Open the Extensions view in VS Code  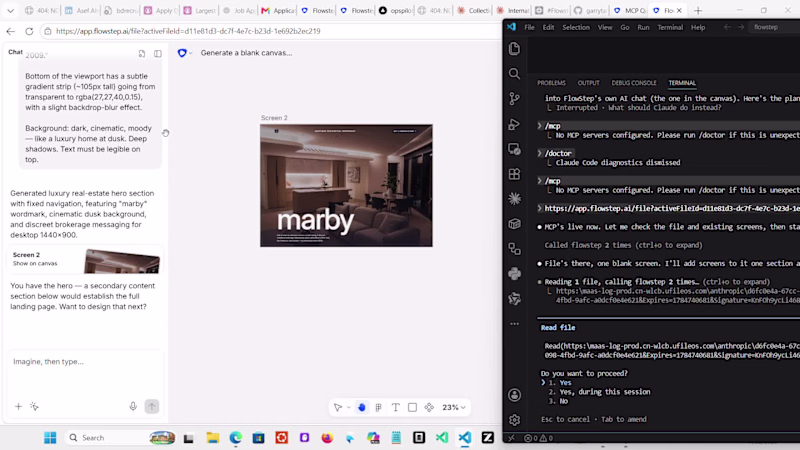coord(514,174)
